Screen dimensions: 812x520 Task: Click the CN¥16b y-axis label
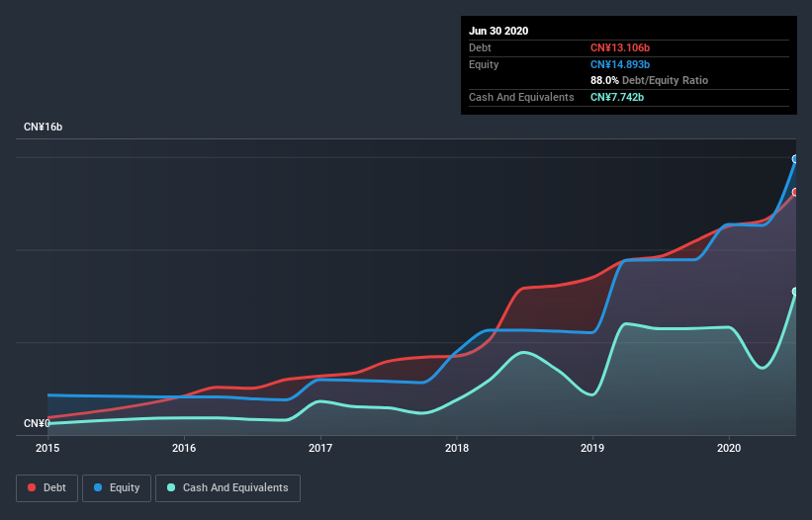43,127
